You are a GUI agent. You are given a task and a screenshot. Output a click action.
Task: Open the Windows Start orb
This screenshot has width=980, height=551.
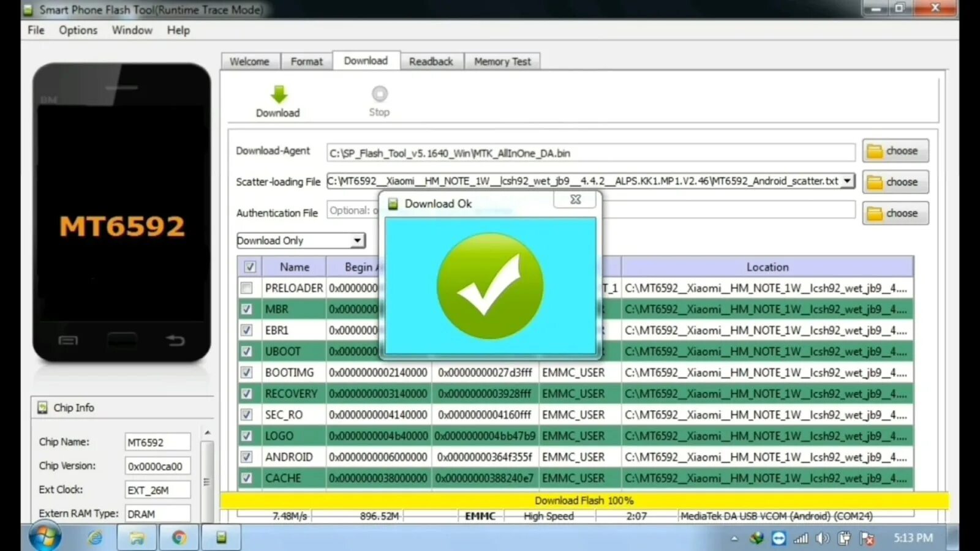click(x=45, y=537)
